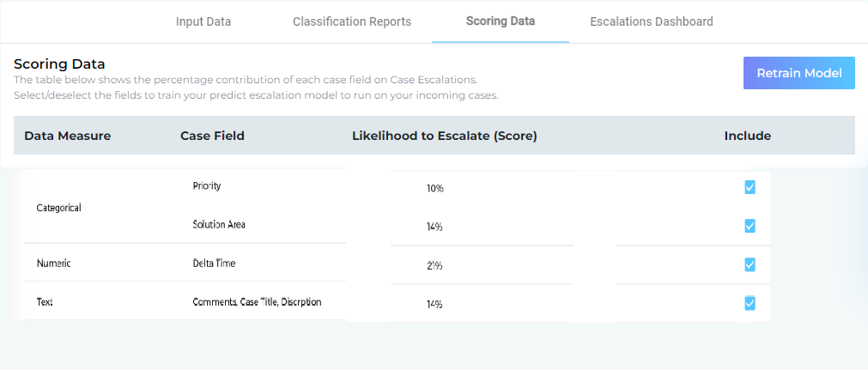The width and height of the screenshot is (868, 370).
Task: Switch to the Classification Reports tab
Action: [x=352, y=21]
